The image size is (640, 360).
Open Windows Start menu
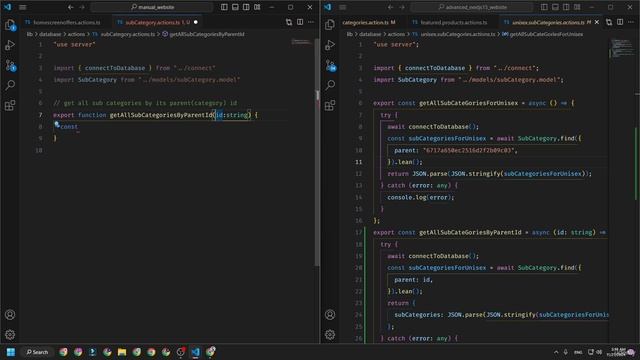(11, 352)
